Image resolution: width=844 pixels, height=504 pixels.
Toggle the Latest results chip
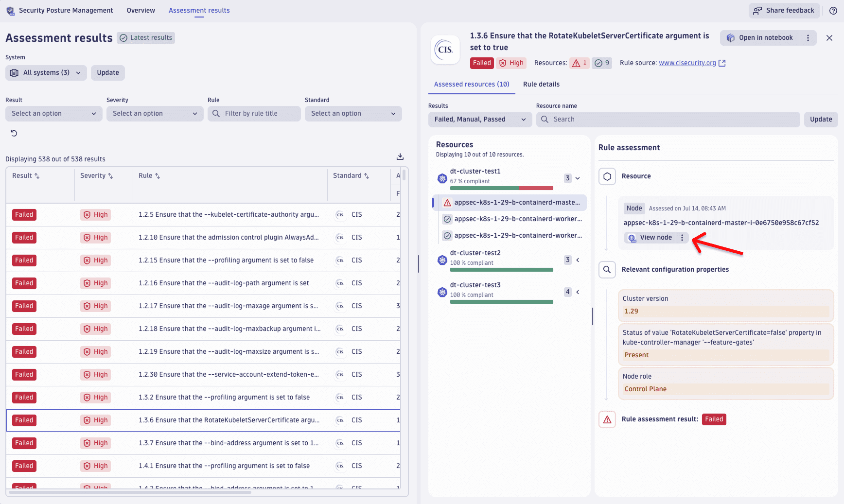(146, 38)
